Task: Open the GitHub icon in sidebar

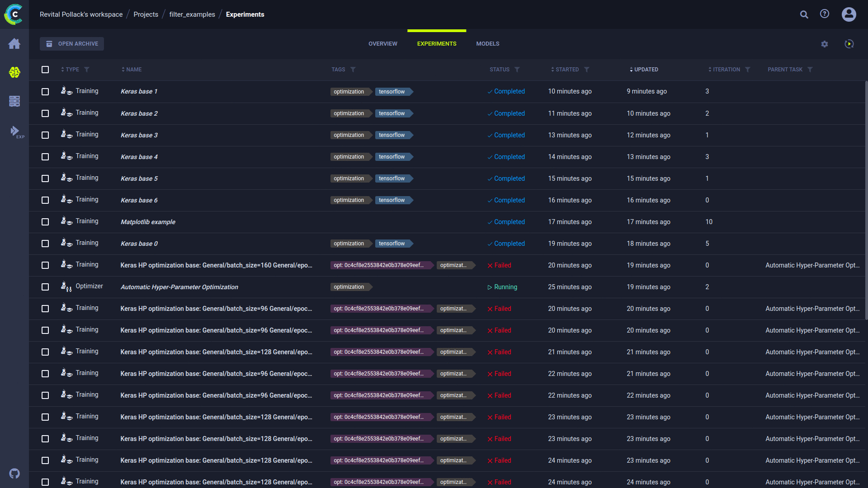Action: tap(14, 474)
